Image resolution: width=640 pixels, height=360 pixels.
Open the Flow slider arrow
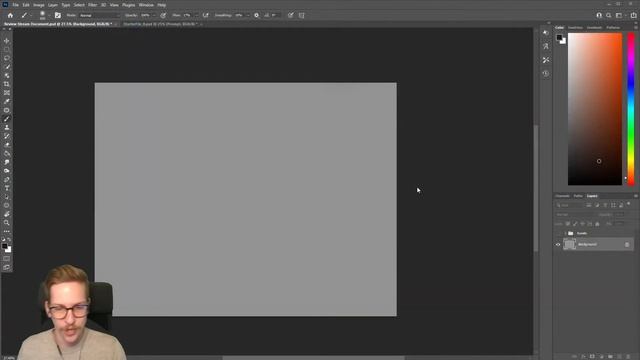click(x=196, y=16)
